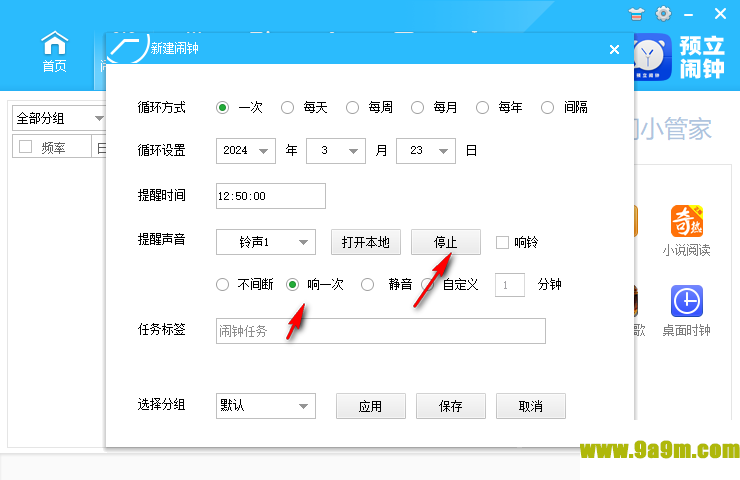Image resolution: width=740 pixels, height=480 pixels.
Task: Click the 取消 button
Action: pos(531,406)
